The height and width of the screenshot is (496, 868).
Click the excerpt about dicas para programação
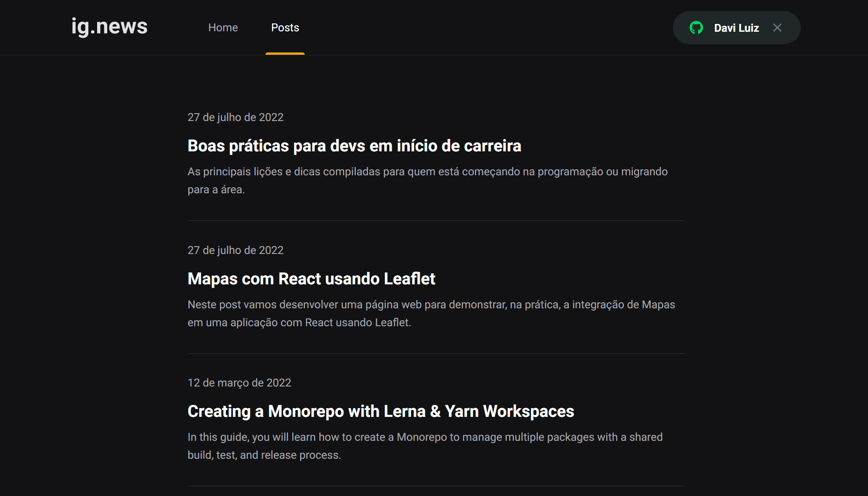[x=427, y=180]
